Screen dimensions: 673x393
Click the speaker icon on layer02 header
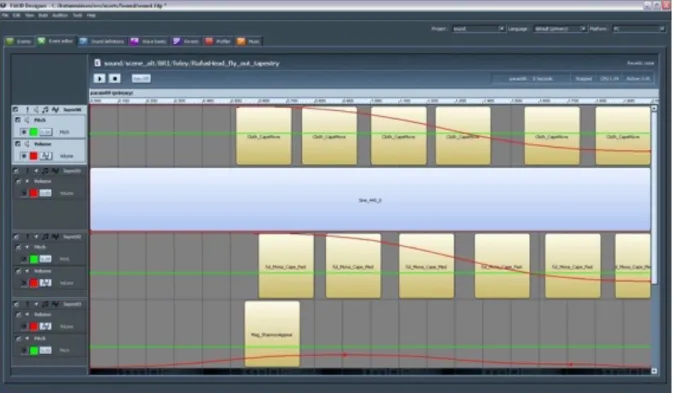tap(36, 237)
